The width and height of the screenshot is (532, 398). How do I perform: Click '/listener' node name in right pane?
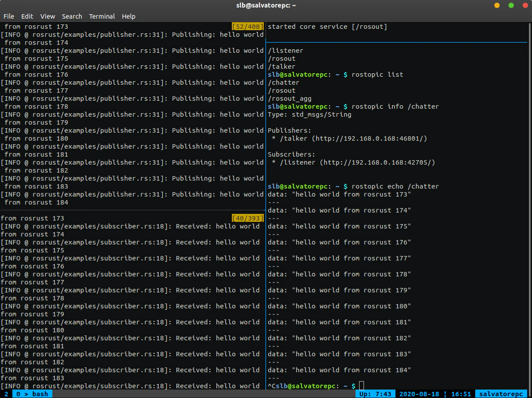pyautogui.click(x=286, y=51)
